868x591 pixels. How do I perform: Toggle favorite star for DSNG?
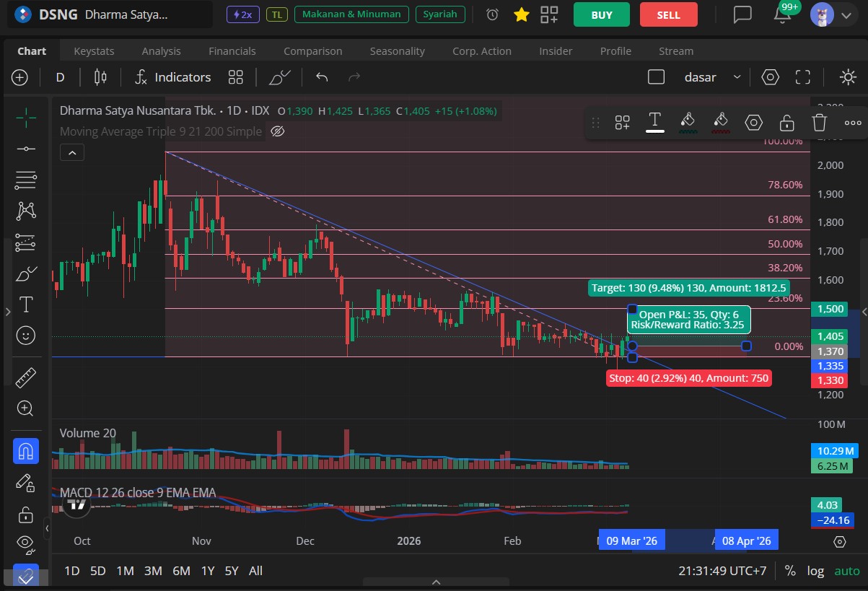(521, 14)
